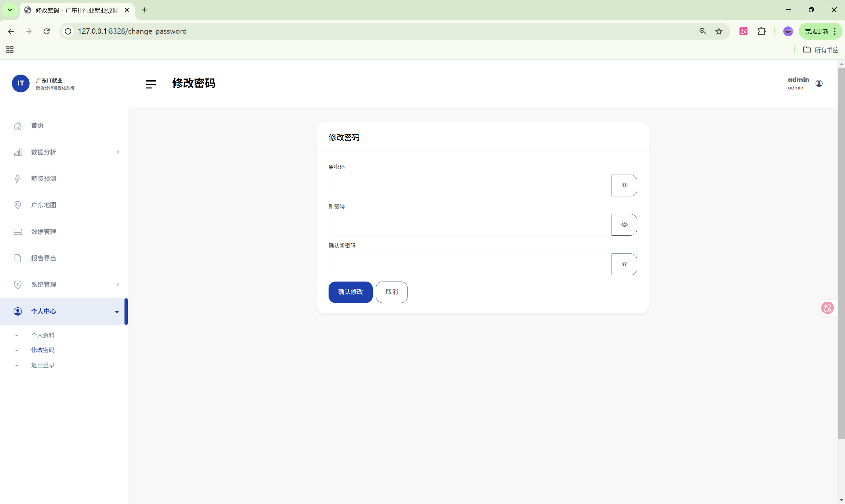This screenshot has height=504, width=845.
Task: Click the admin user avatar at top right
Action: (819, 83)
